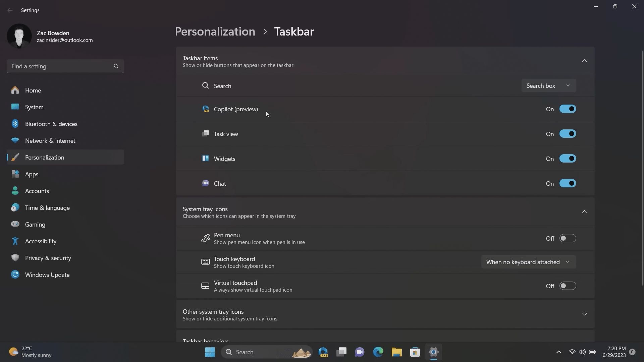Disable Task view taskbar button
This screenshot has width=644, height=362.
click(x=567, y=133)
